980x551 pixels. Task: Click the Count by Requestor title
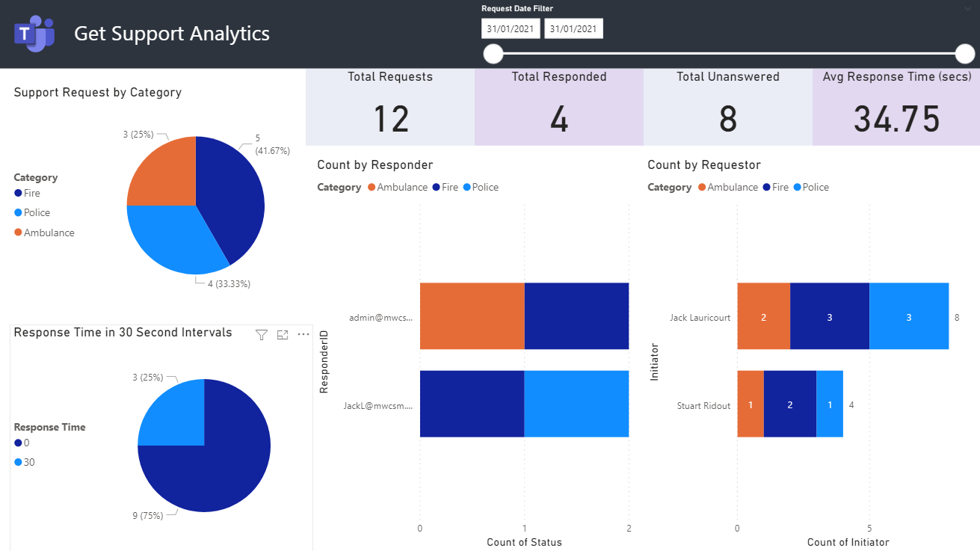[x=704, y=164]
